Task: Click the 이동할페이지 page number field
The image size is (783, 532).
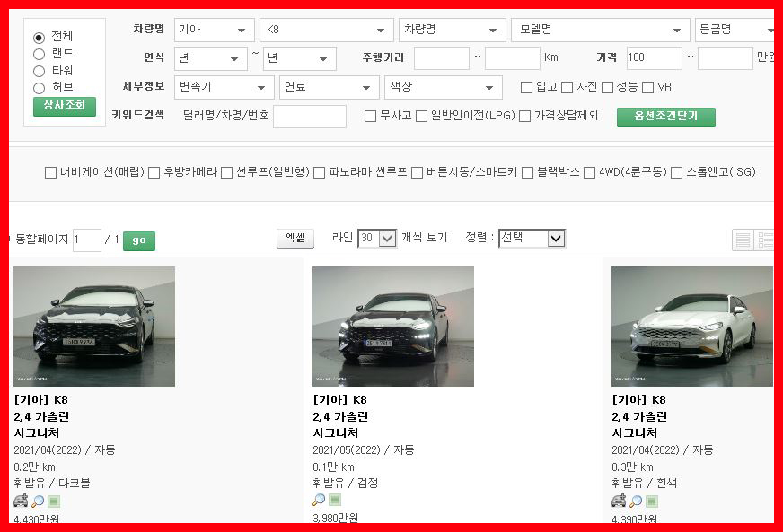Action: pyautogui.click(x=87, y=240)
